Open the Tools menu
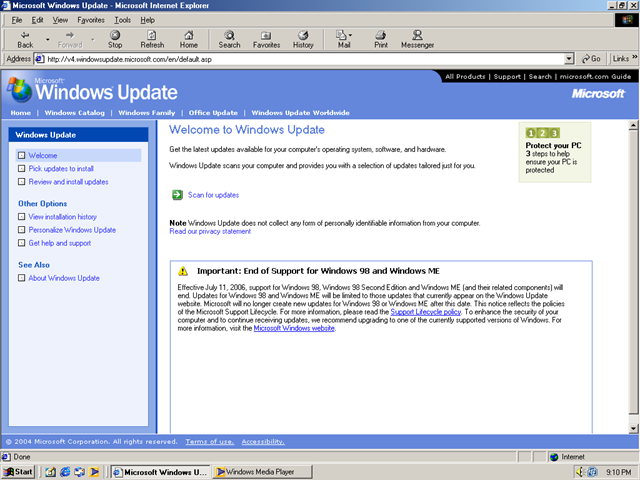 tap(122, 20)
